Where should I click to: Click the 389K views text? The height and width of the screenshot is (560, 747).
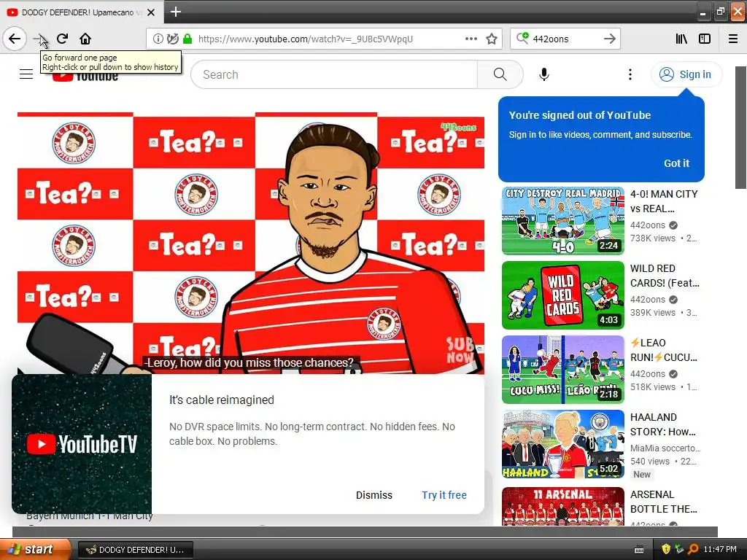click(653, 312)
